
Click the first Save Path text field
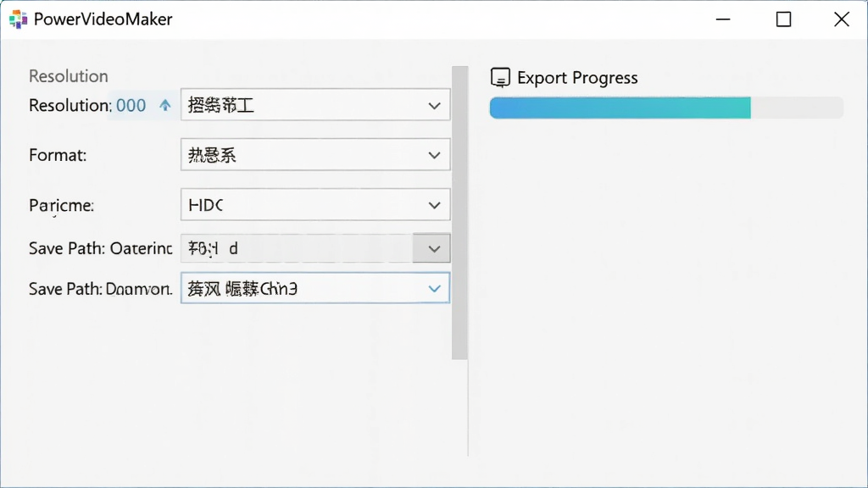pyautogui.click(x=297, y=248)
